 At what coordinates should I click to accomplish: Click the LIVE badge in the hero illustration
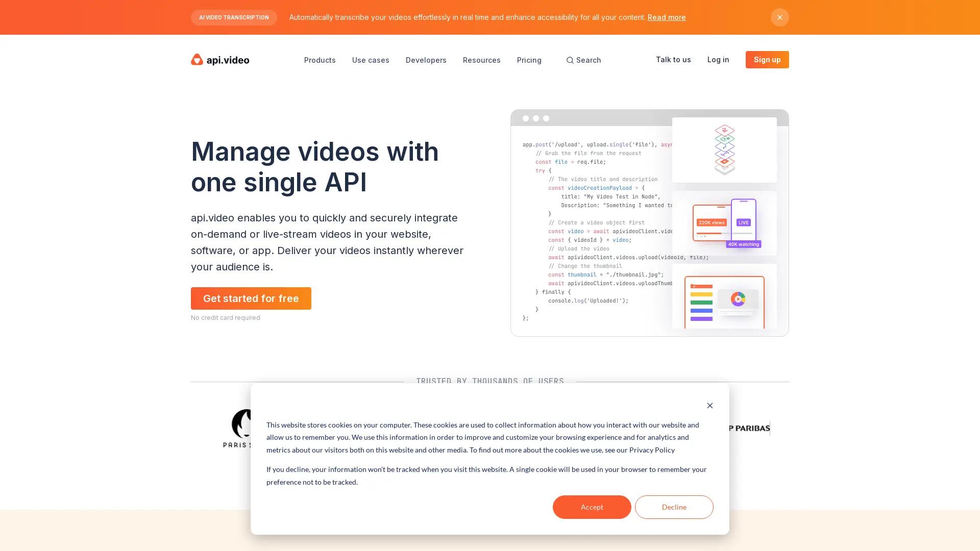pyautogui.click(x=743, y=222)
